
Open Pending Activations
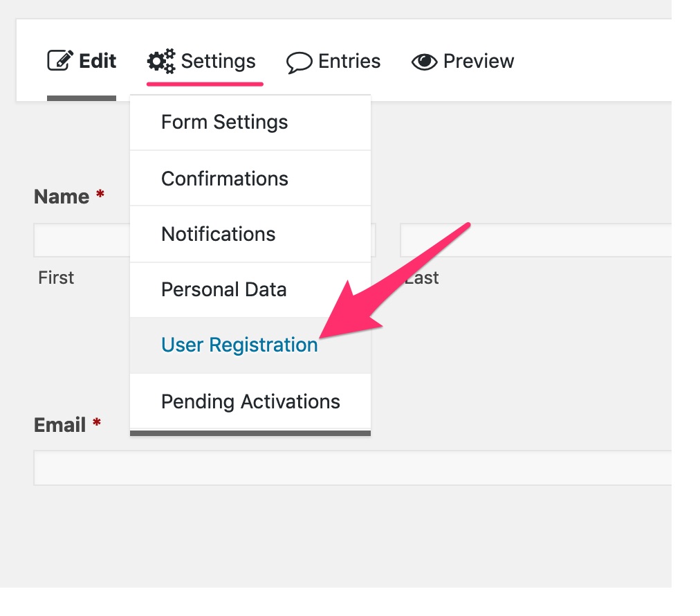250,401
